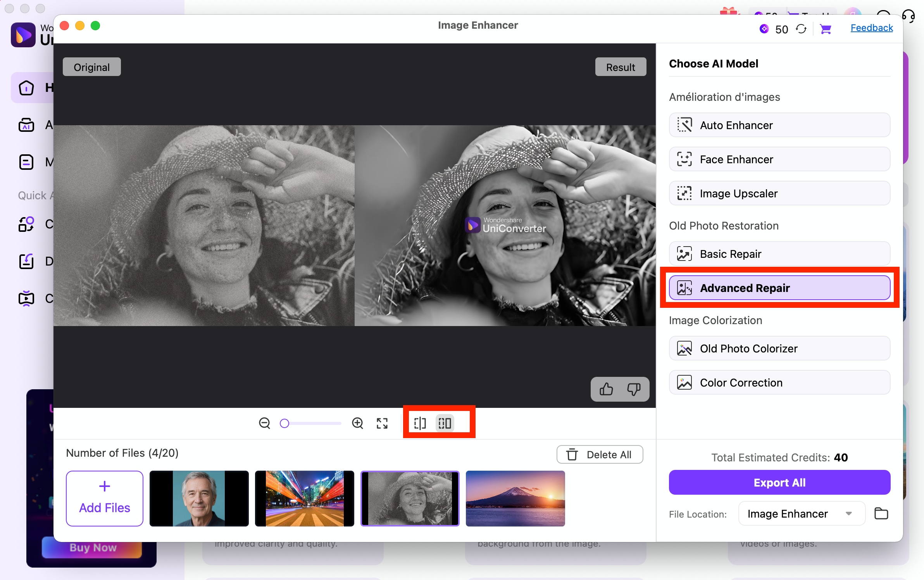This screenshot has height=580, width=924.
Task: Click the Export All button
Action: 779,482
